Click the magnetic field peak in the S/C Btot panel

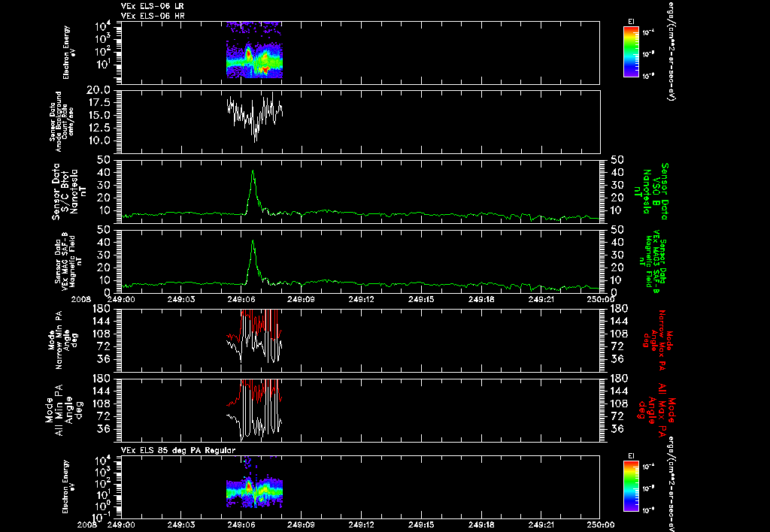(253, 172)
